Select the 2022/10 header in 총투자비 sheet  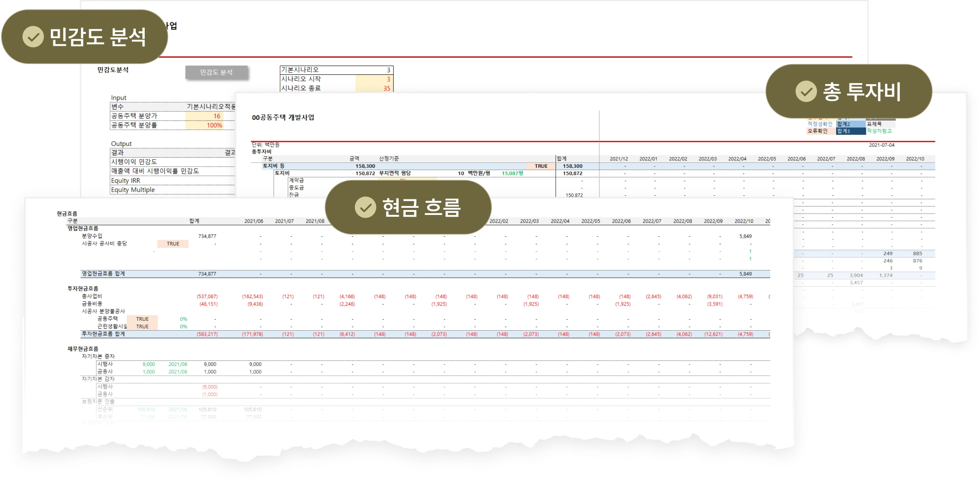coord(915,159)
